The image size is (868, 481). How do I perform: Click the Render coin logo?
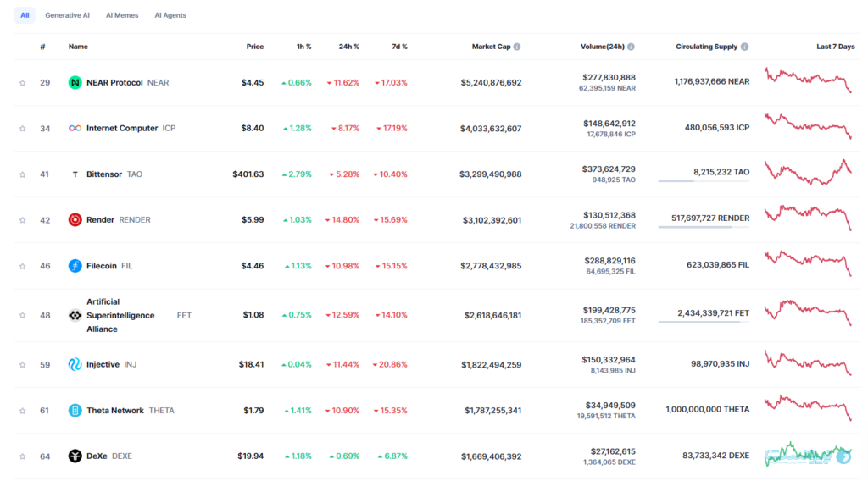pos(75,219)
